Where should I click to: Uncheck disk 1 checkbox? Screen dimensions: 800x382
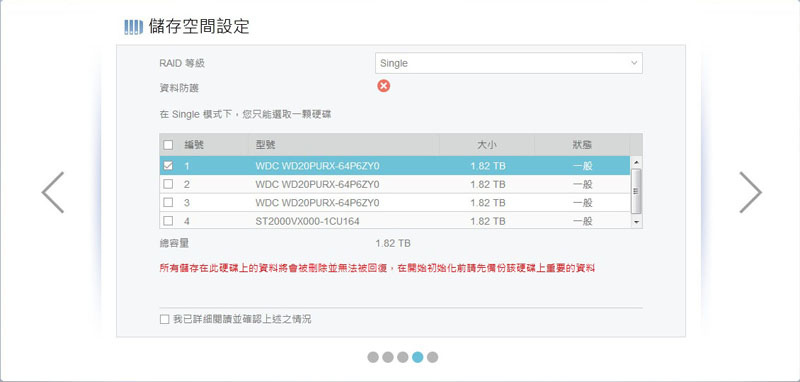coord(168,166)
